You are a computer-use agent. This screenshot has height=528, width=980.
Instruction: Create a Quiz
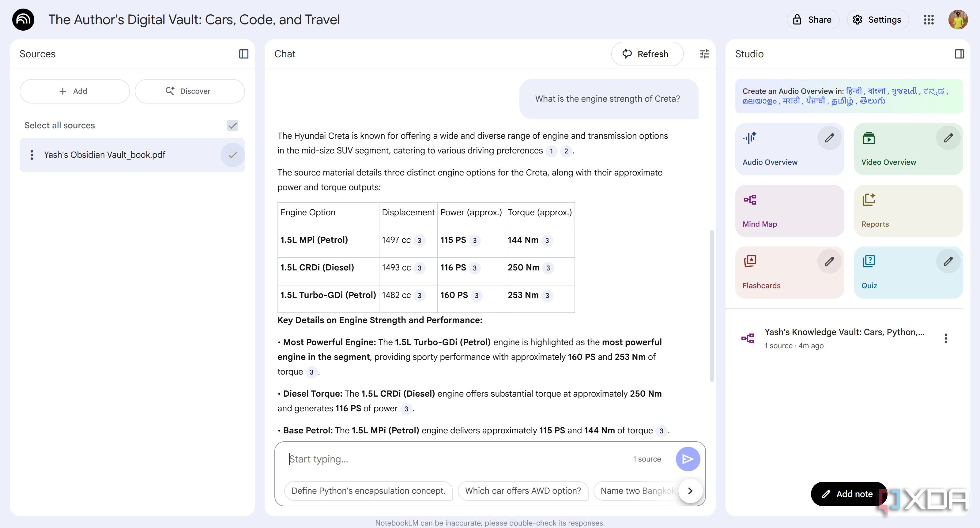click(x=908, y=272)
